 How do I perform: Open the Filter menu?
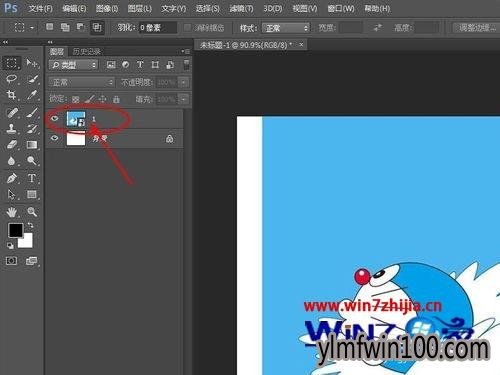[241, 8]
